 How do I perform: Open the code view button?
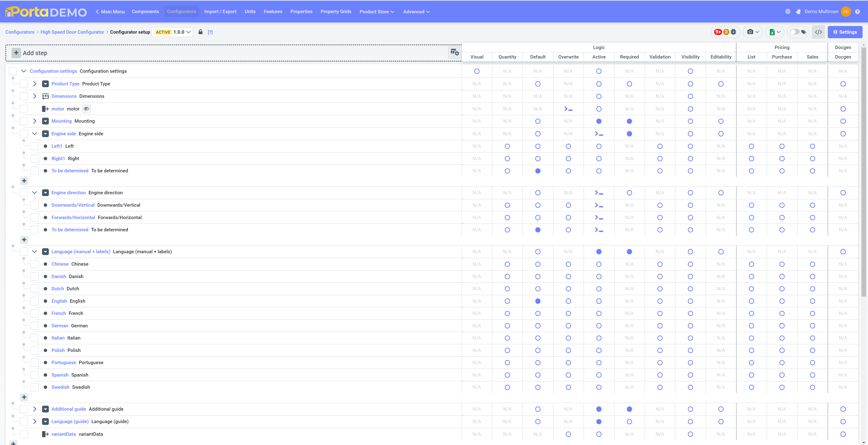click(818, 32)
